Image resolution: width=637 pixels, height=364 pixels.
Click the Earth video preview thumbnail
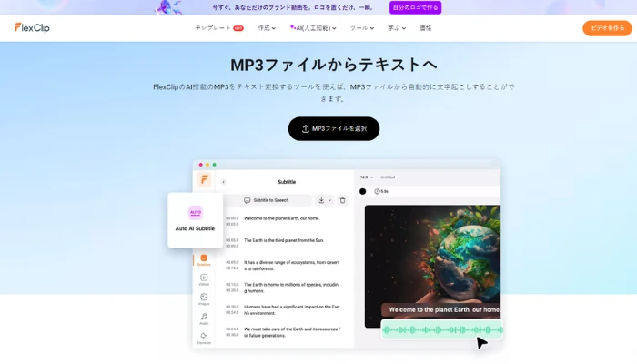[x=432, y=266]
